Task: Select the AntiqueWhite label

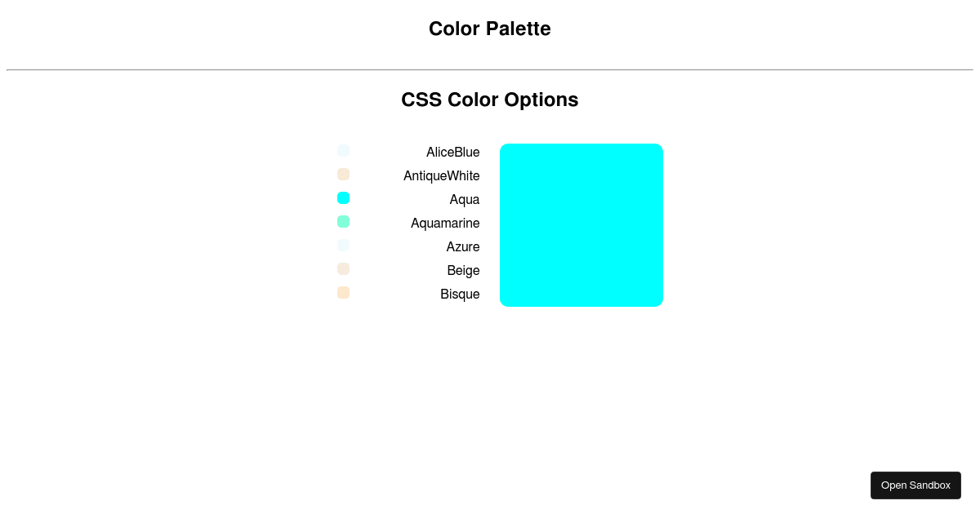Action: tap(442, 176)
